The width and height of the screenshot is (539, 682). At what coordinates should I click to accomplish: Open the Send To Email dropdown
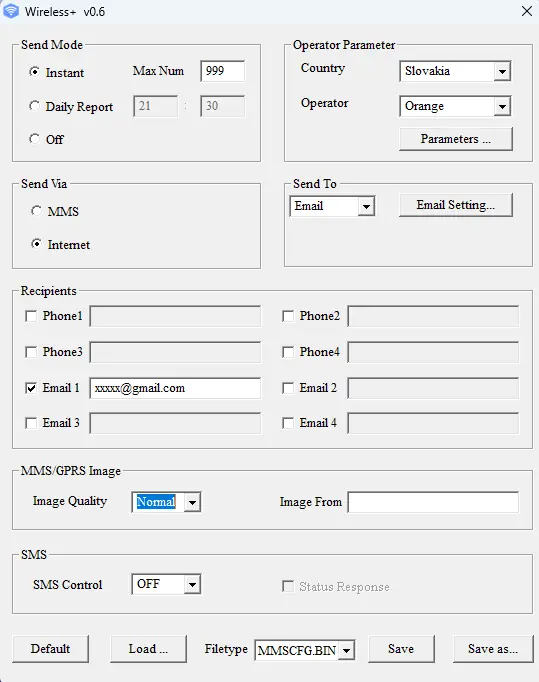(x=332, y=206)
